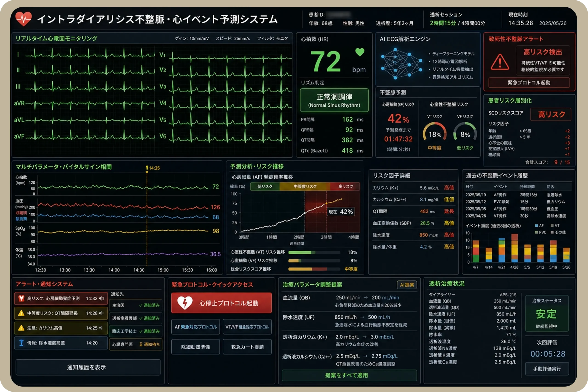Click the 中等度リスク segment of risk band
Screen dimensions: 588x392
click(305, 186)
